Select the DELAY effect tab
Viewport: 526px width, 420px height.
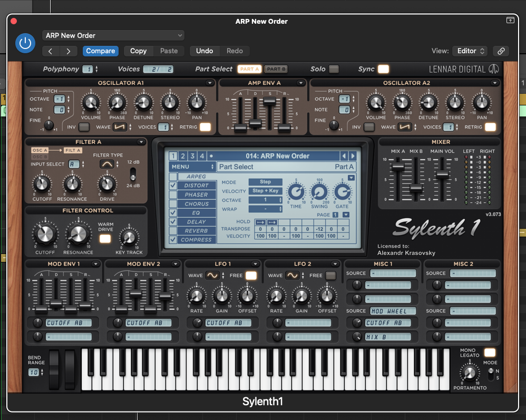click(197, 222)
